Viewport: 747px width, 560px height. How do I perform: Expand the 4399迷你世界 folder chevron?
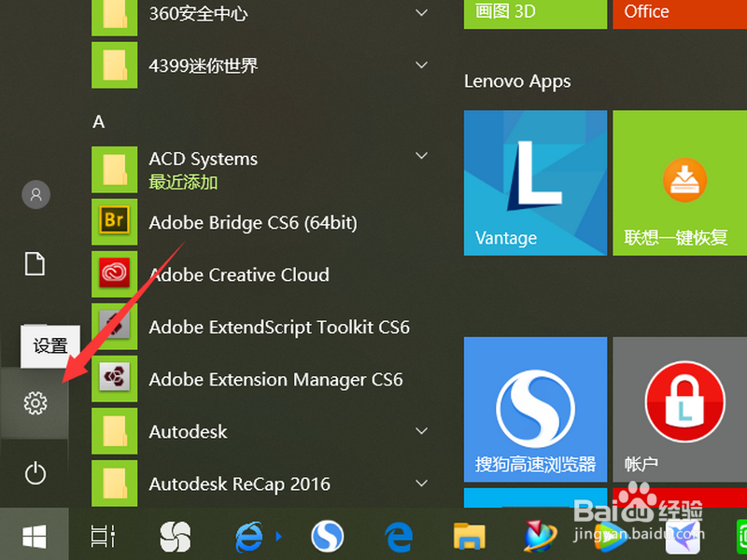[x=421, y=64]
